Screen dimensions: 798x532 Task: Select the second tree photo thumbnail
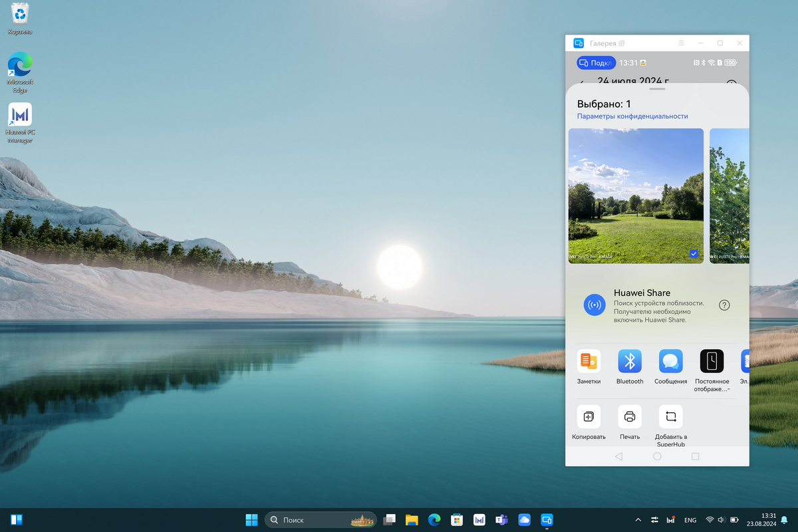730,196
